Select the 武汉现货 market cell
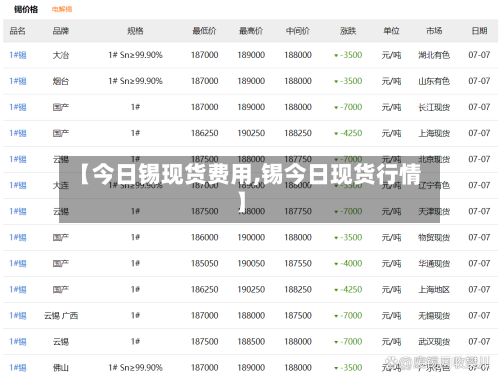The image size is (500, 380). click(x=434, y=341)
